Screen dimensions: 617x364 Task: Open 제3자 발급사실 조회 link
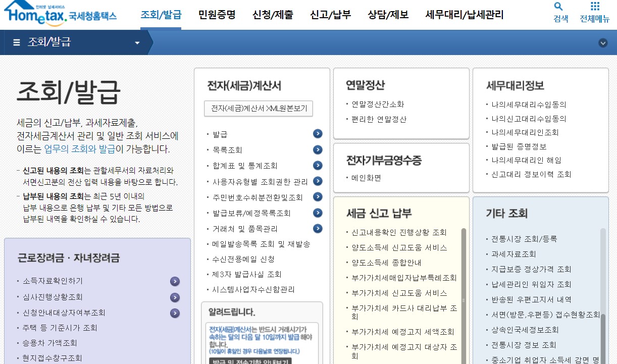(247, 274)
